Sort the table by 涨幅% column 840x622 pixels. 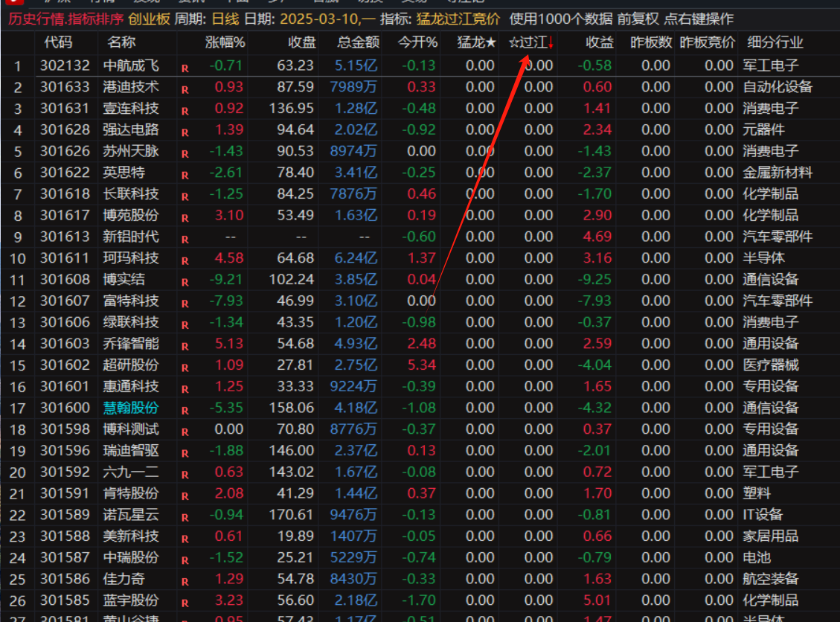(225, 43)
